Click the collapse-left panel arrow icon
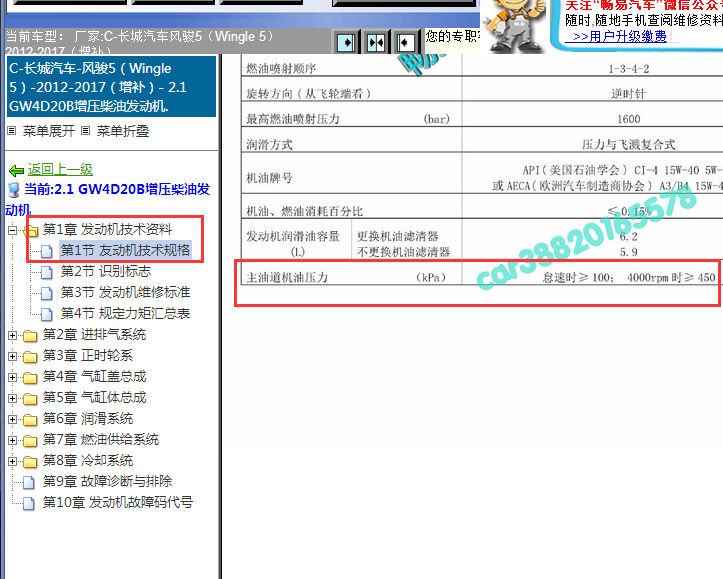This screenshot has height=579, width=723. point(405,43)
